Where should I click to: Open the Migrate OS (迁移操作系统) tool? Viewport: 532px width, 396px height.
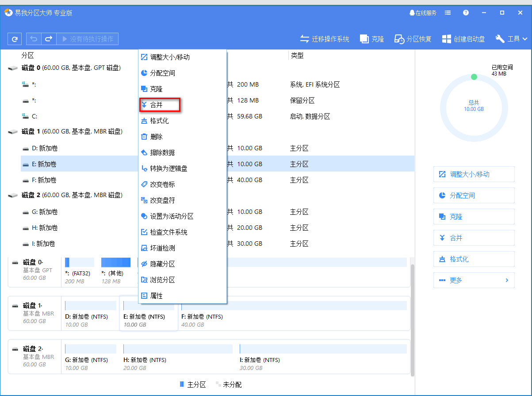(x=325, y=39)
